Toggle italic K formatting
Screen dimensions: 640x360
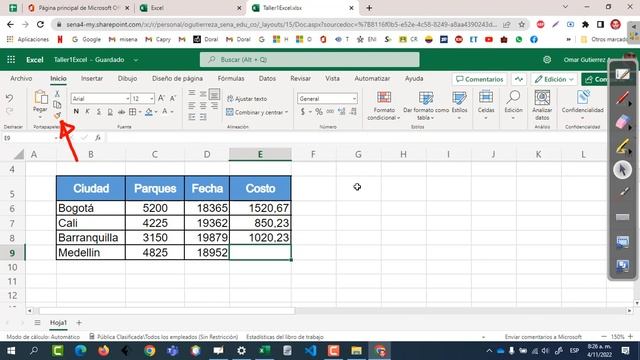click(x=87, y=111)
